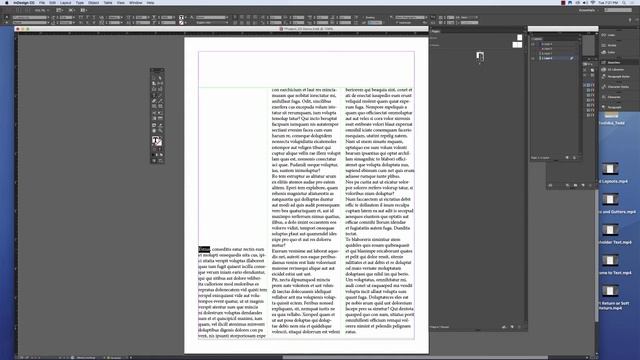This screenshot has width=640, height=360.
Task: Open the Apple menu
Action: 7,3
